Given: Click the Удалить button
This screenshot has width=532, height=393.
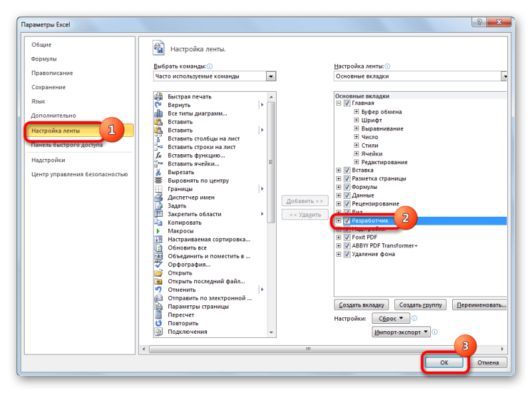Looking at the screenshot, I should (305, 215).
